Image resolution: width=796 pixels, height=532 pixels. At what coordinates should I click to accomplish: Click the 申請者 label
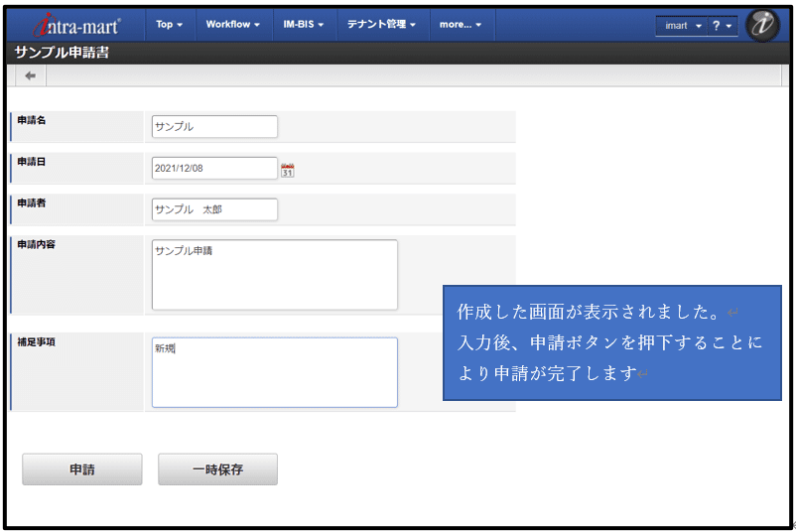pyautogui.click(x=32, y=203)
